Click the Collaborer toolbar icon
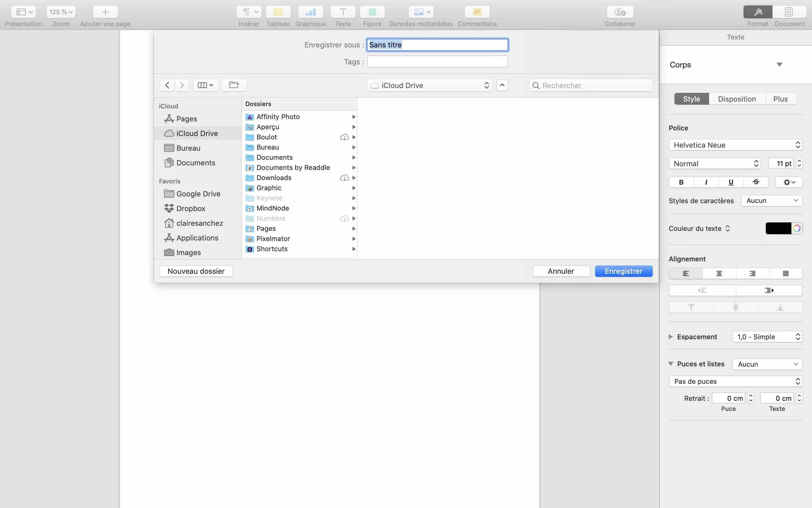Screen dimensions: 812x508 tap(620, 12)
